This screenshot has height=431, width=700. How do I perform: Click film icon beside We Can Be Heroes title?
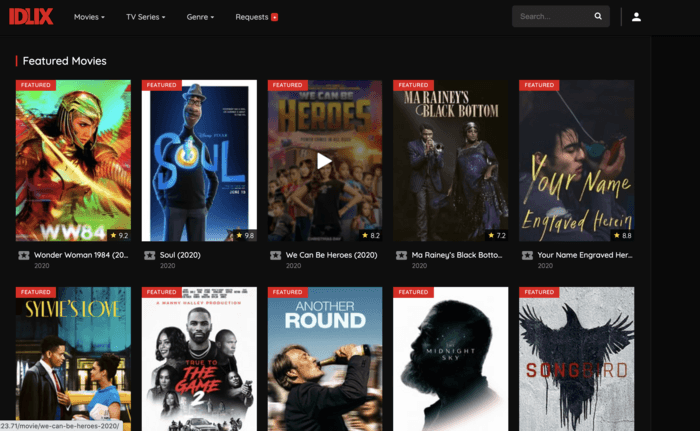[275, 255]
